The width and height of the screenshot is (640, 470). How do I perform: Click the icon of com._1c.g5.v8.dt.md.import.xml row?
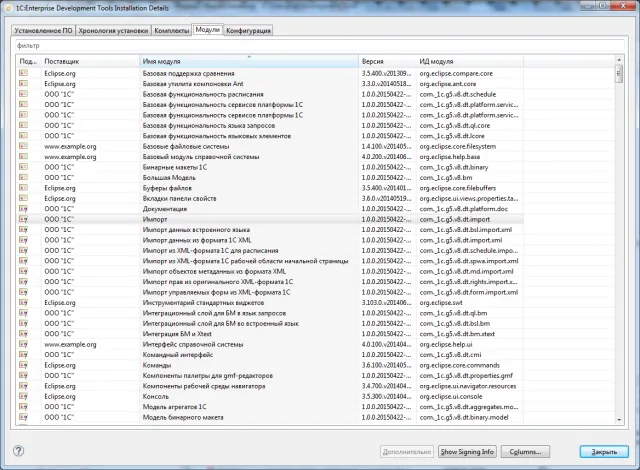coord(23,271)
